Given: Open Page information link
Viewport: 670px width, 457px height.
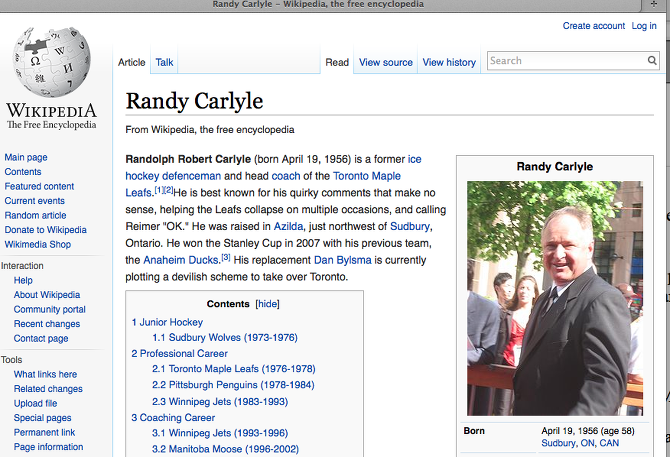Looking at the screenshot, I should point(49,447).
